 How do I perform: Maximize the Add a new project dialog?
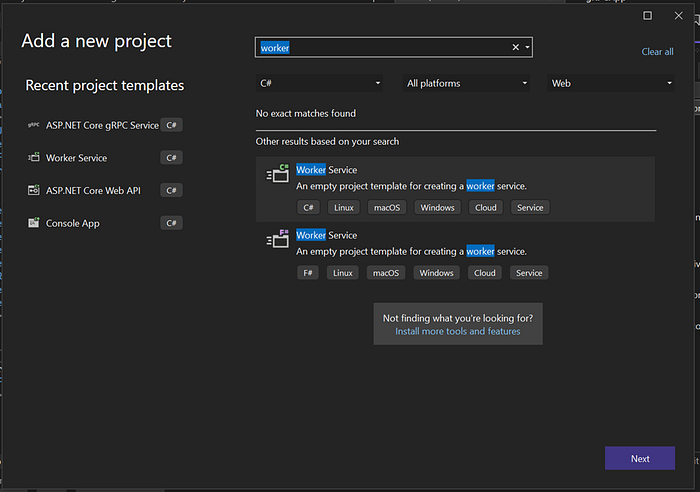tap(647, 15)
